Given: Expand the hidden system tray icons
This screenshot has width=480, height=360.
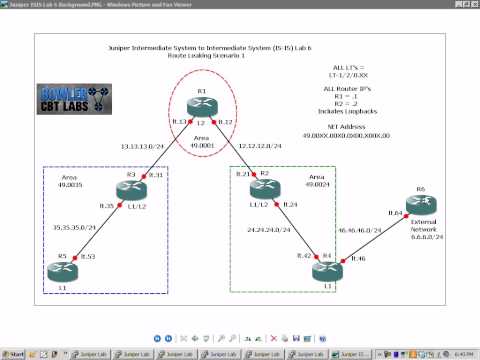Looking at the screenshot, I should point(379,354).
